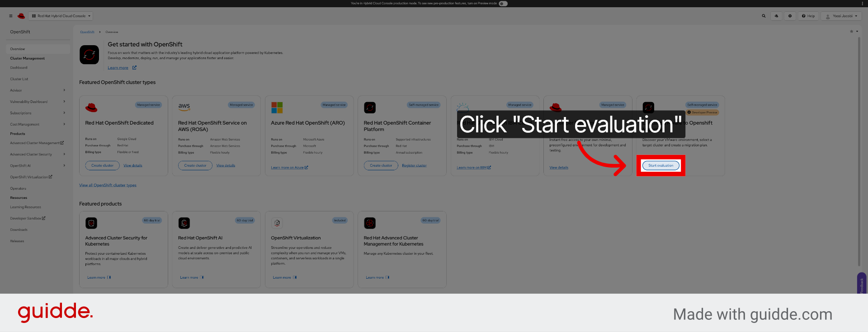This screenshot has width=868, height=332.
Task: Click the search magnifier icon in header
Action: (x=764, y=16)
